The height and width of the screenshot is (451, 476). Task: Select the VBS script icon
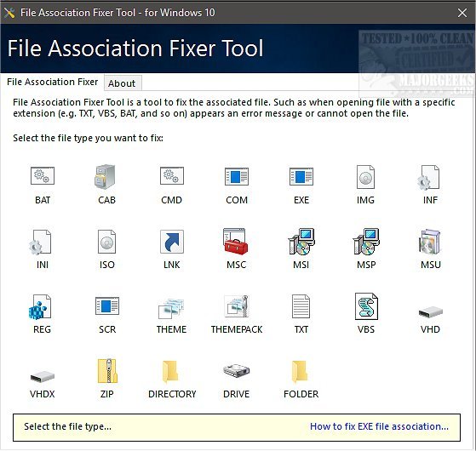point(366,306)
